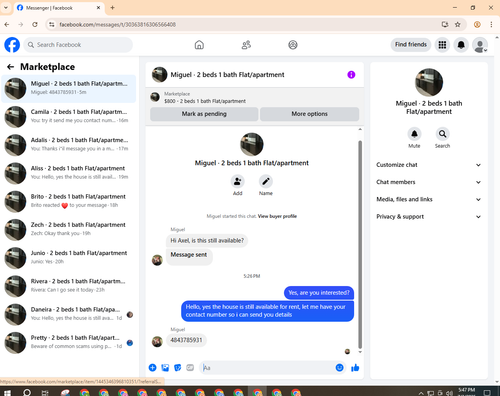Open the View buyer profile link
Viewport: 500px width, 396px height.
(x=277, y=216)
